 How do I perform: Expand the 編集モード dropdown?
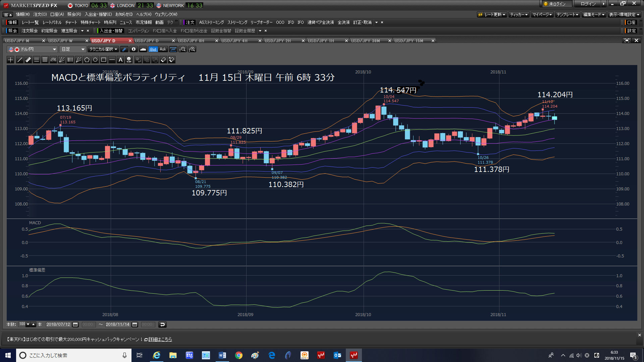pyautogui.click(x=594, y=15)
